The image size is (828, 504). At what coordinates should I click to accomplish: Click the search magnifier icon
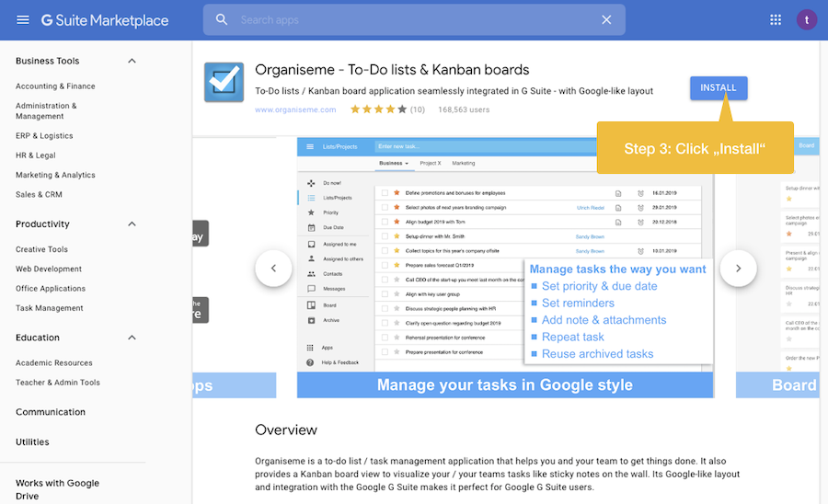pos(222,20)
